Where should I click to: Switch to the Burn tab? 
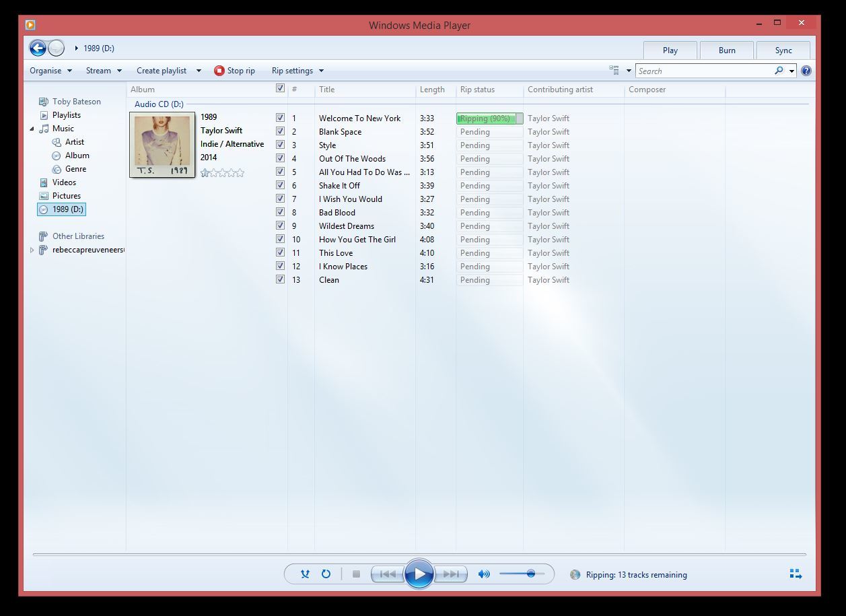click(x=727, y=50)
